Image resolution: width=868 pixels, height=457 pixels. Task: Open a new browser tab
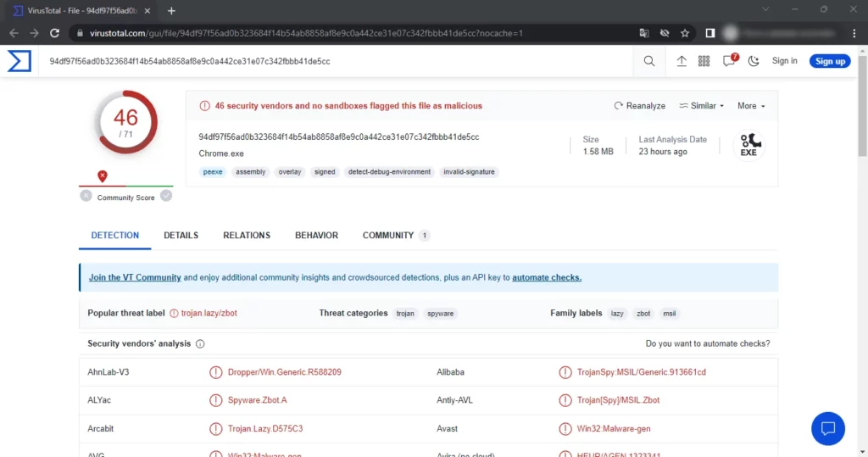click(x=171, y=10)
